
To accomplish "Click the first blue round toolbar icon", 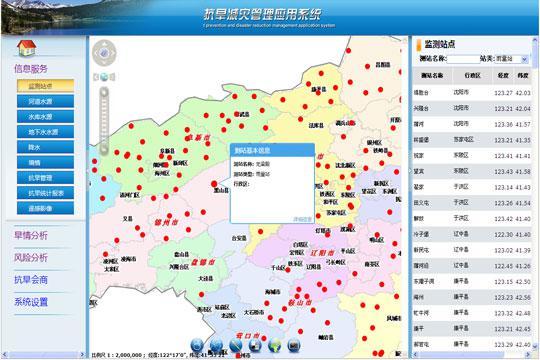I will click(197, 345).
